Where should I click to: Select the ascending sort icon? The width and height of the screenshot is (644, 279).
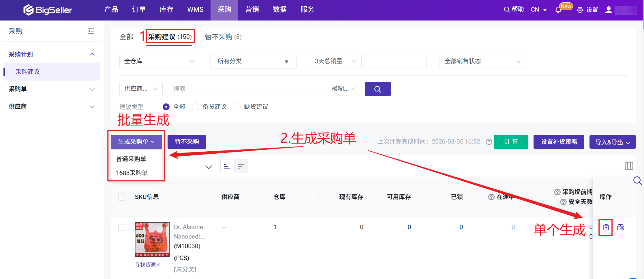[x=227, y=166]
